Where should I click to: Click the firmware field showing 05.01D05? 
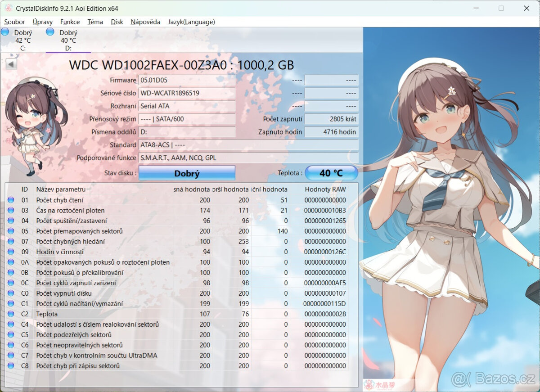click(x=187, y=80)
